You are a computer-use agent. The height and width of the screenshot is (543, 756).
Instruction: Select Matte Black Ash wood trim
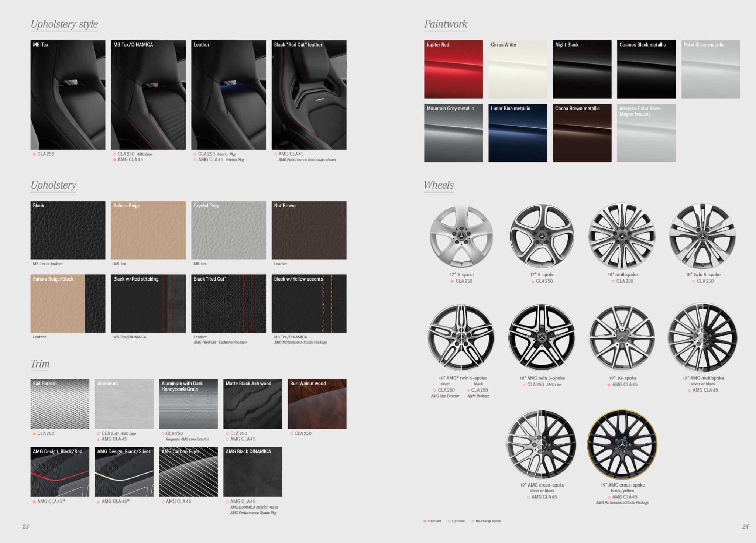pos(252,404)
